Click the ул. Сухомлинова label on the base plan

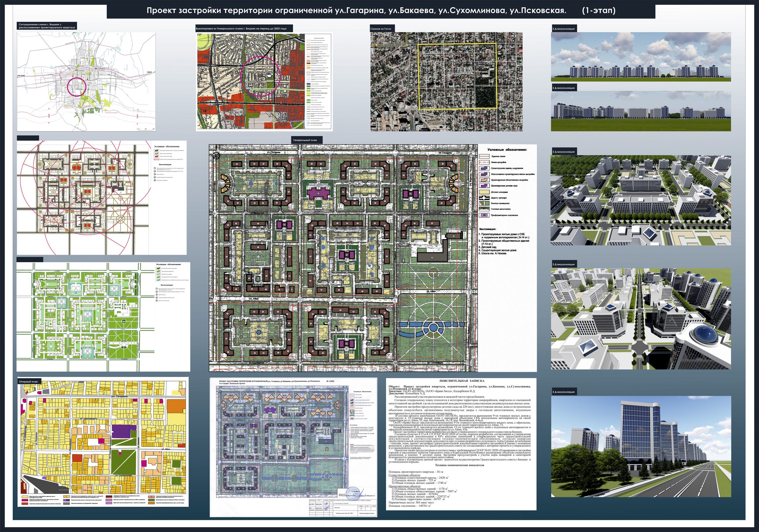coord(124,475)
